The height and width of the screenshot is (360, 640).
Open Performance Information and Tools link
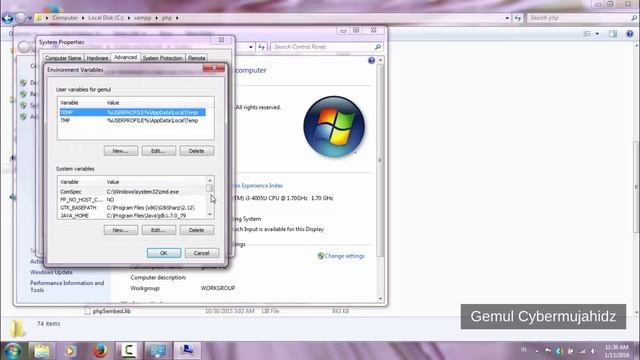[x=67, y=286]
